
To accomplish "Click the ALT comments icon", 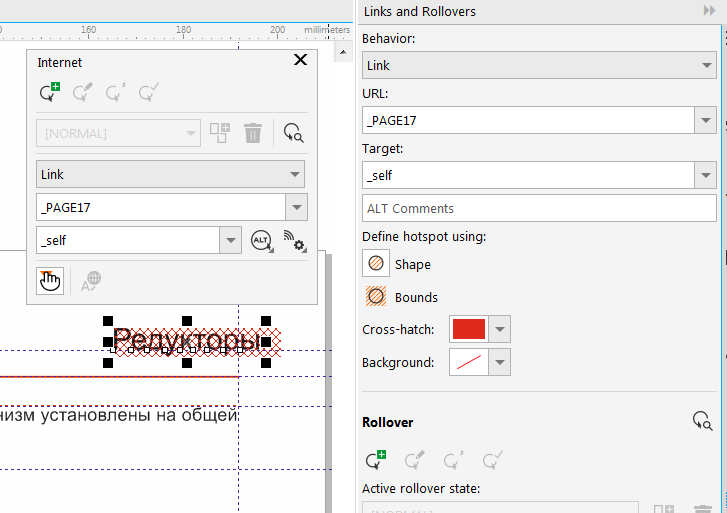I will pos(262,241).
